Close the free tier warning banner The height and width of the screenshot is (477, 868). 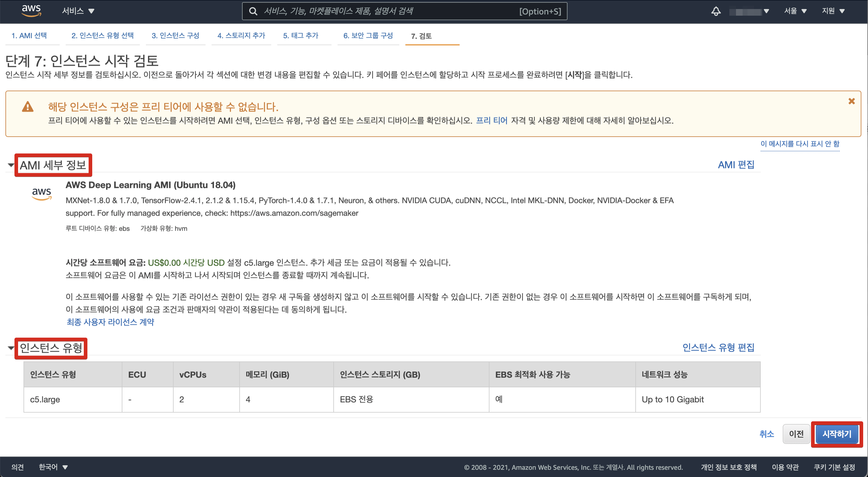point(851,101)
